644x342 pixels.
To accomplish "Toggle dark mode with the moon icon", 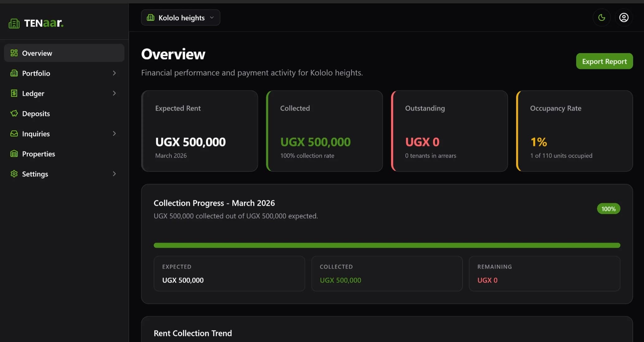I will point(601,17).
